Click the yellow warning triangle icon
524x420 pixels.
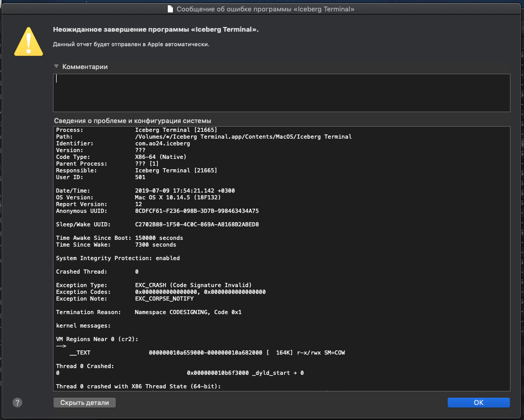coord(30,40)
